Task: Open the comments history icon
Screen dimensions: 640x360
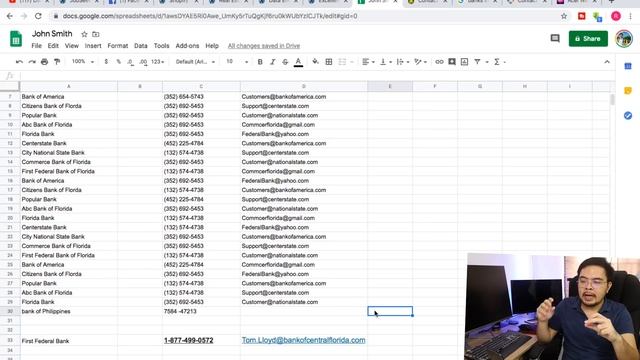Action: (555, 39)
